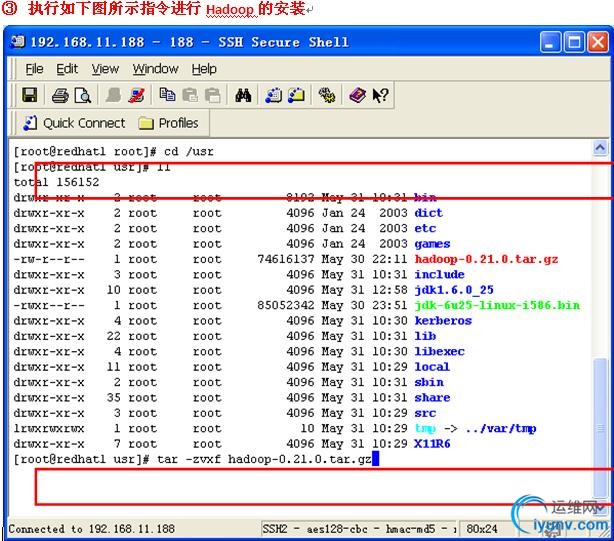Click the 'total 156152' line

click(x=56, y=182)
